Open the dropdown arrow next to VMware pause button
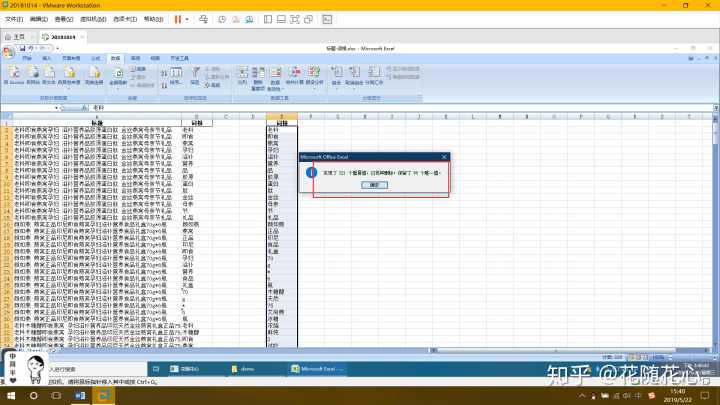The width and height of the screenshot is (720, 405). click(187, 19)
